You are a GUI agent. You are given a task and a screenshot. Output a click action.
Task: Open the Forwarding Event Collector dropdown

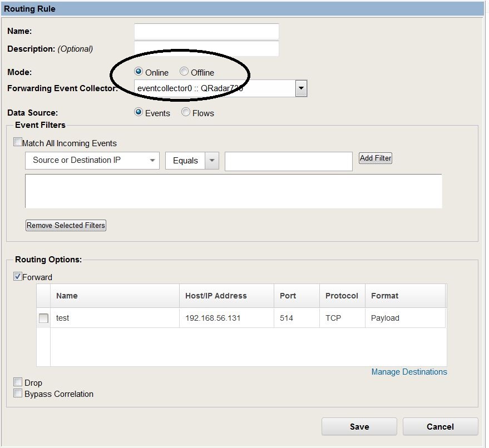(x=301, y=88)
